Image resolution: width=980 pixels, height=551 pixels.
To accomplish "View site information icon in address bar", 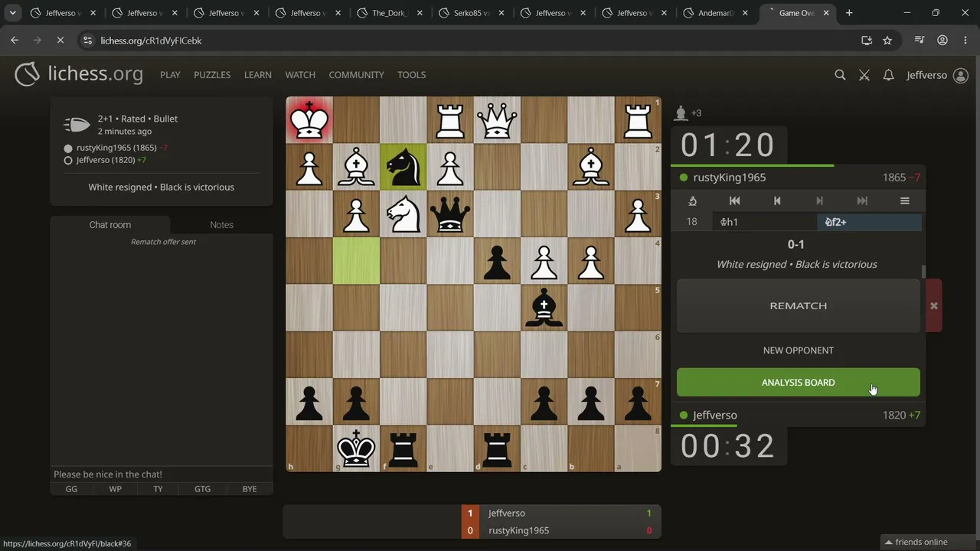I will pos(87,41).
